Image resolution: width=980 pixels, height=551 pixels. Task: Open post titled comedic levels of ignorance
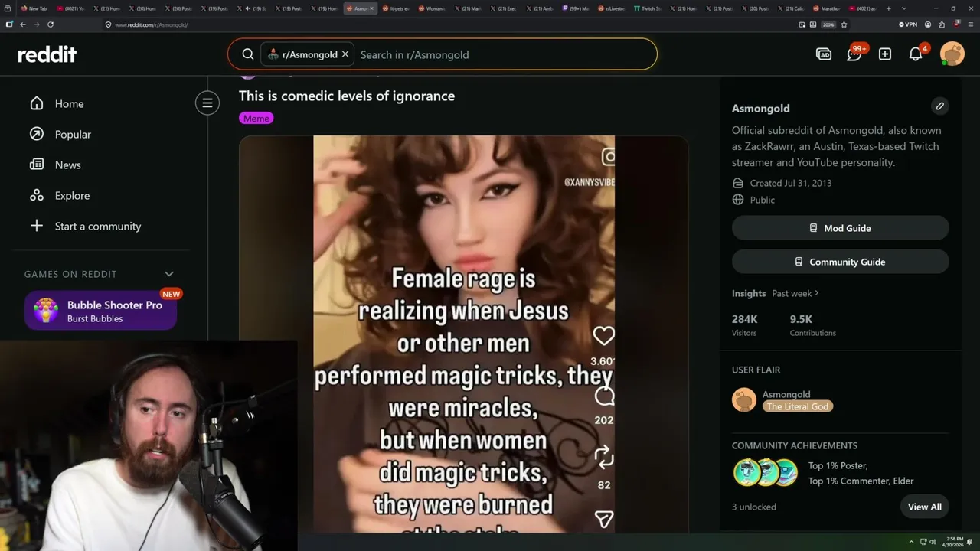[347, 96]
